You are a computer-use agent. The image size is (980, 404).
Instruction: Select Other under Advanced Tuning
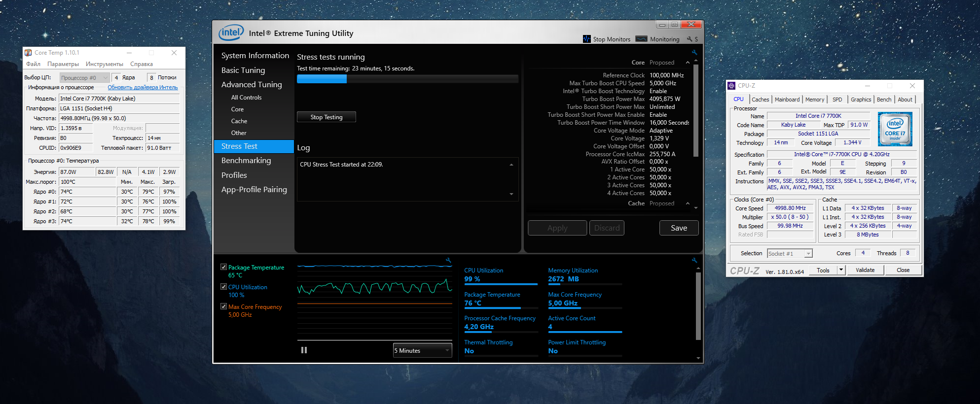coord(239,133)
